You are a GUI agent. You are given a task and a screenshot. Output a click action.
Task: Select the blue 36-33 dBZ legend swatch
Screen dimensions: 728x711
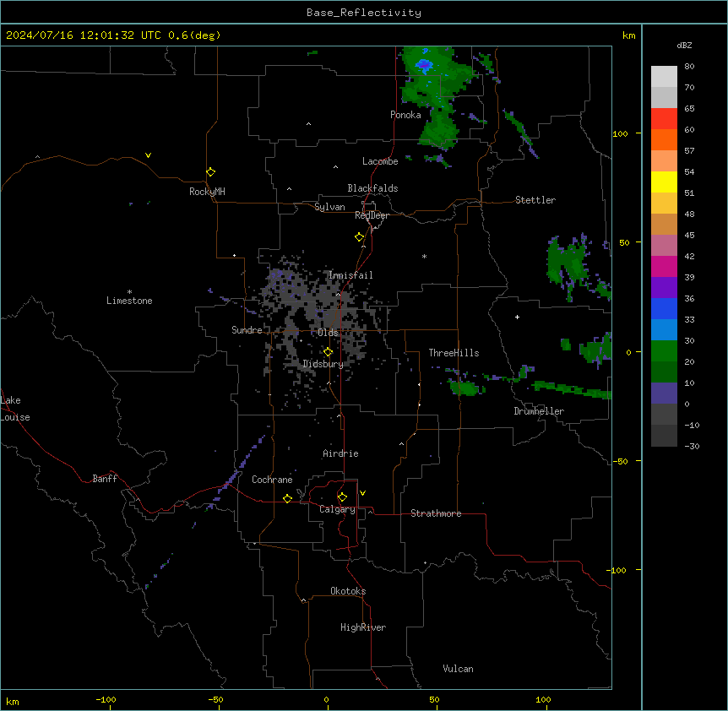click(664, 308)
